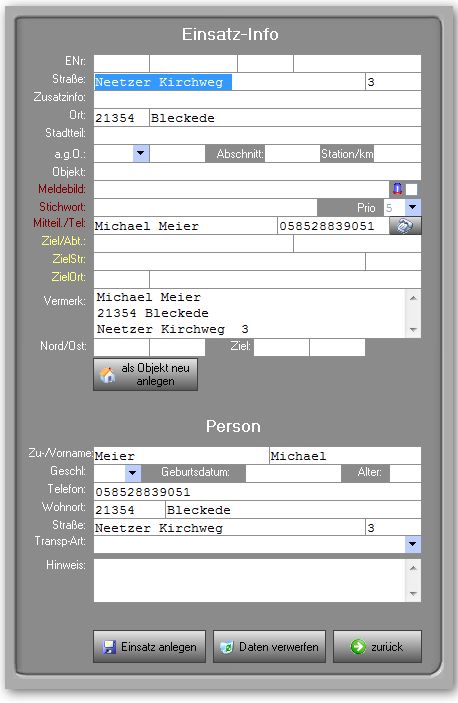This screenshot has height=703, width=458.
Task: Click the Stichwort input field
Action: (205, 207)
